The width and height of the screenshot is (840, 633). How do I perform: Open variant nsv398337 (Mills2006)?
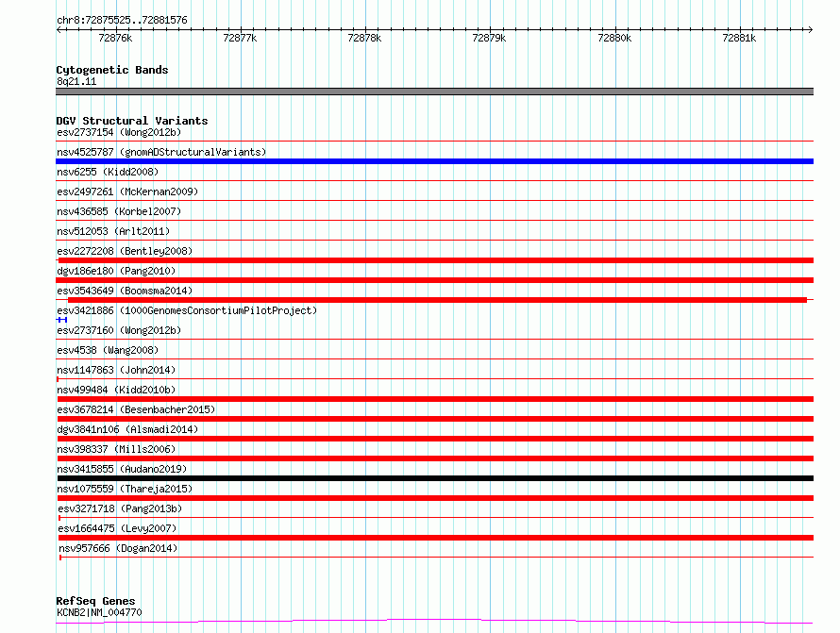[x=116, y=449]
